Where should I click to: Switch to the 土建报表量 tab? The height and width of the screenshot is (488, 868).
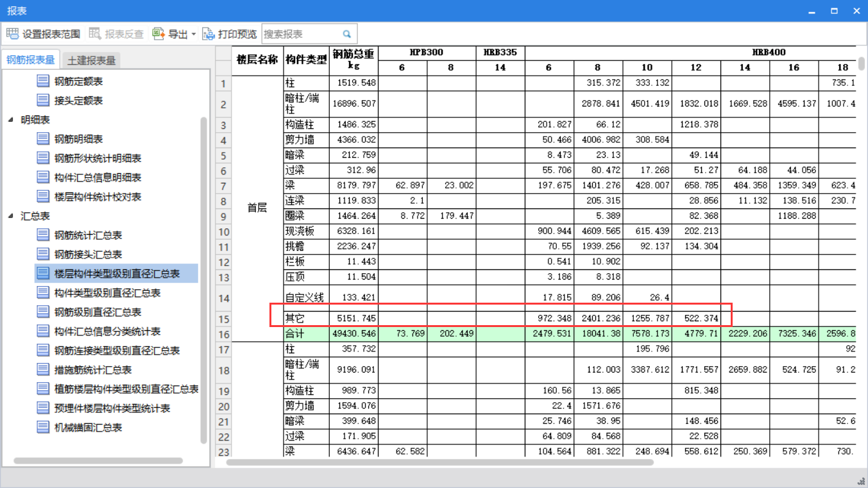[91, 60]
